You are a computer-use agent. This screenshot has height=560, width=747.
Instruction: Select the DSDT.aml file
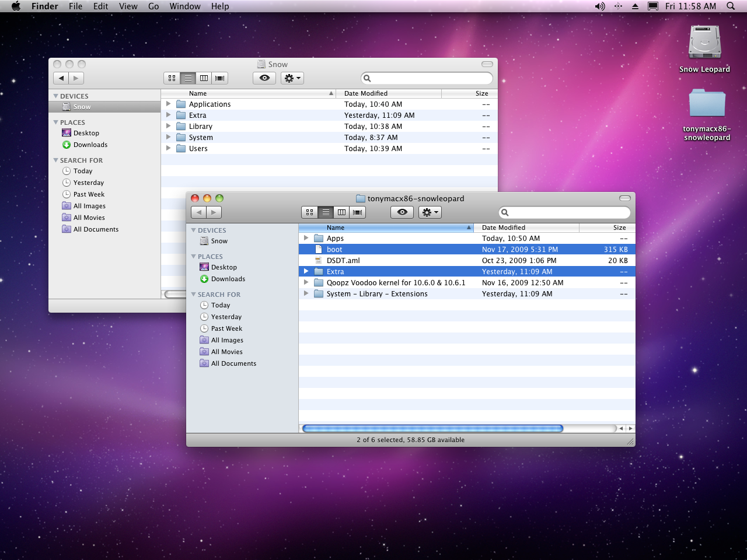click(x=343, y=261)
